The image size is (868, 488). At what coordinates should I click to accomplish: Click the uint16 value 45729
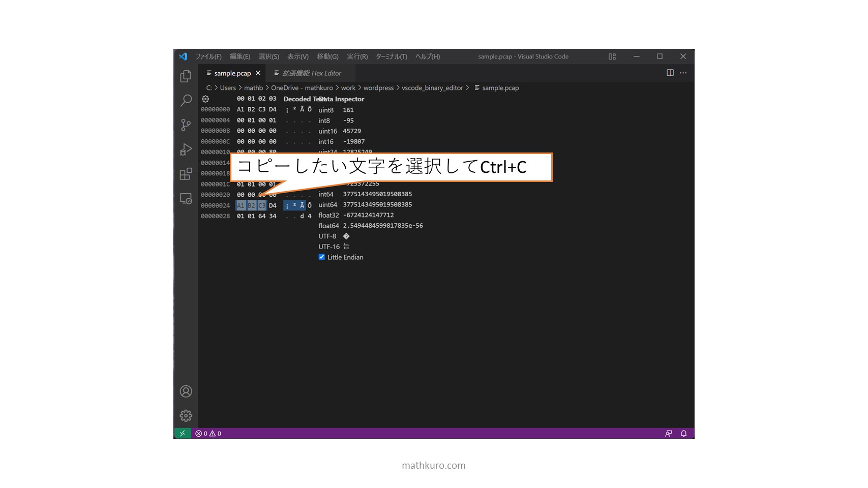click(352, 131)
